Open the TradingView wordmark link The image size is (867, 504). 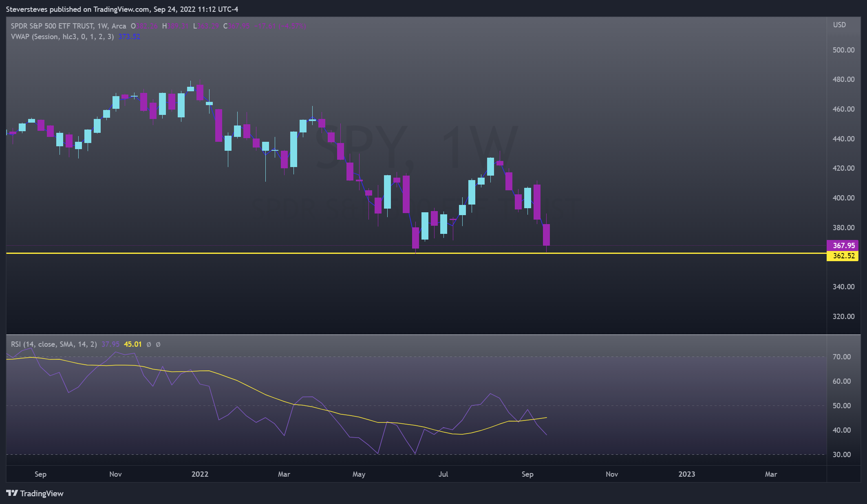click(42, 493)
